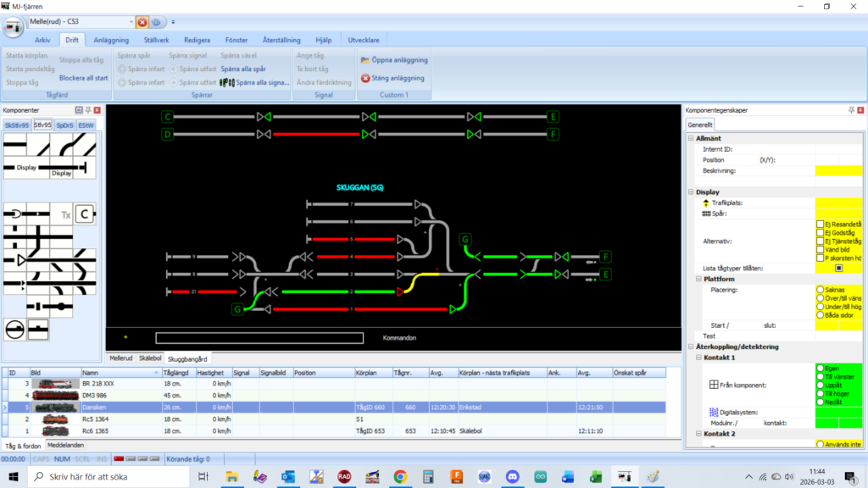Select the Tx component in Komponenter palette

coord(65,215)
